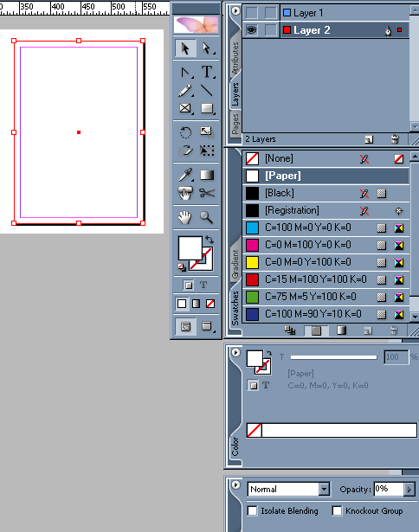Select the C=15 M=100 Y=100 K=0 swatch
The height and width of the screenshot is (532, 419).
[x=326, y=279]
